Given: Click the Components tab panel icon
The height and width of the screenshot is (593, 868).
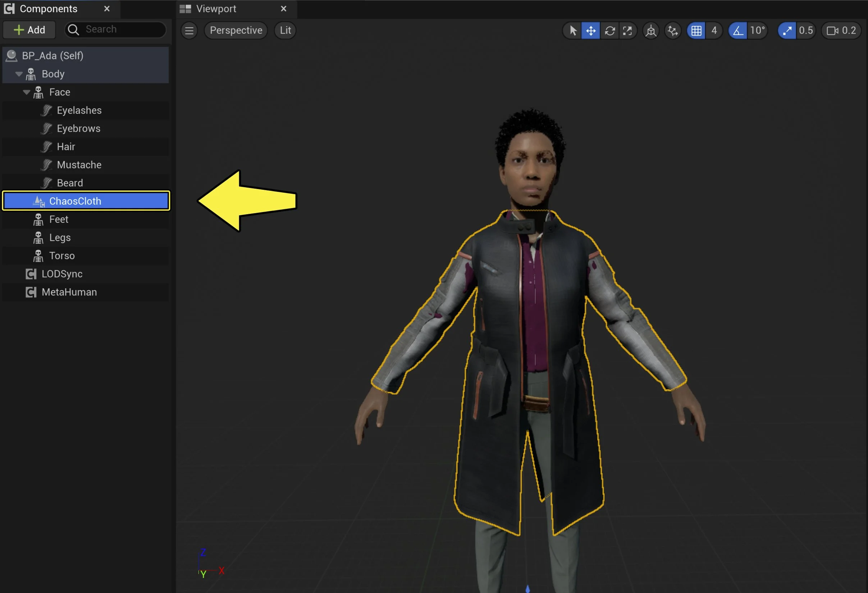Looking at the screenshot, I should click(x=9, y=9).
